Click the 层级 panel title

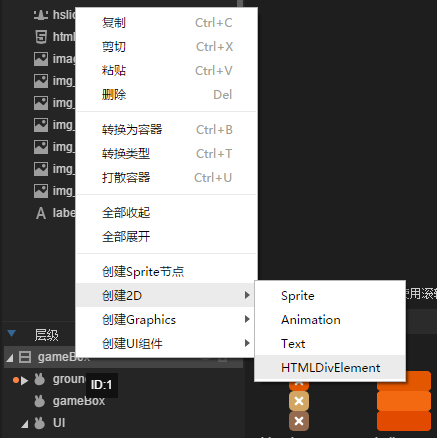[46, 335]
